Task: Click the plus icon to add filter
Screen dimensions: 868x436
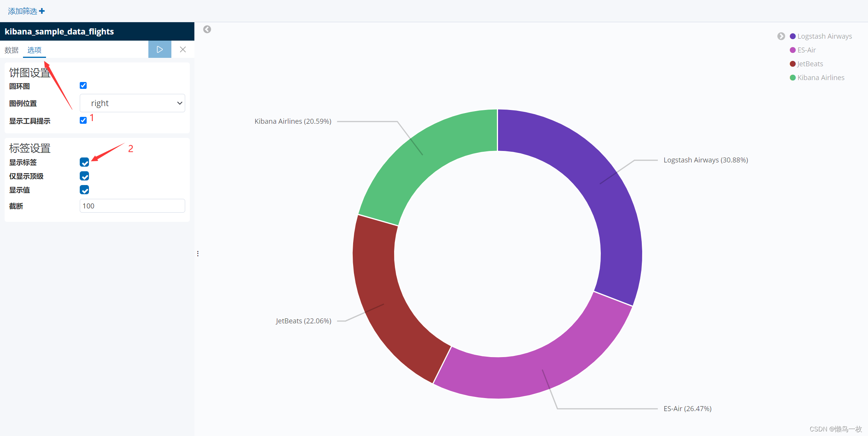Action: coord(42,11)
